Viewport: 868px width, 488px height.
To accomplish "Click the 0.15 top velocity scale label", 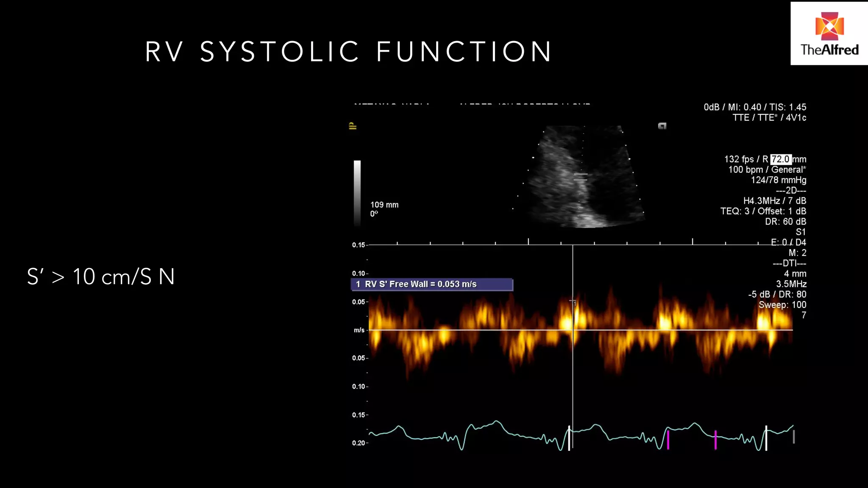I will coord(359,245).
